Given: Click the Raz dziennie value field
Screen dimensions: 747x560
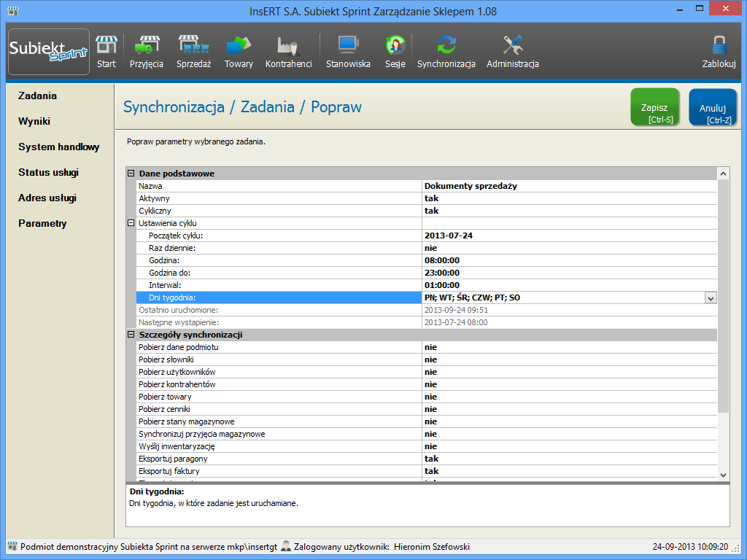Looking at the screenshot, I should [569, 248].
